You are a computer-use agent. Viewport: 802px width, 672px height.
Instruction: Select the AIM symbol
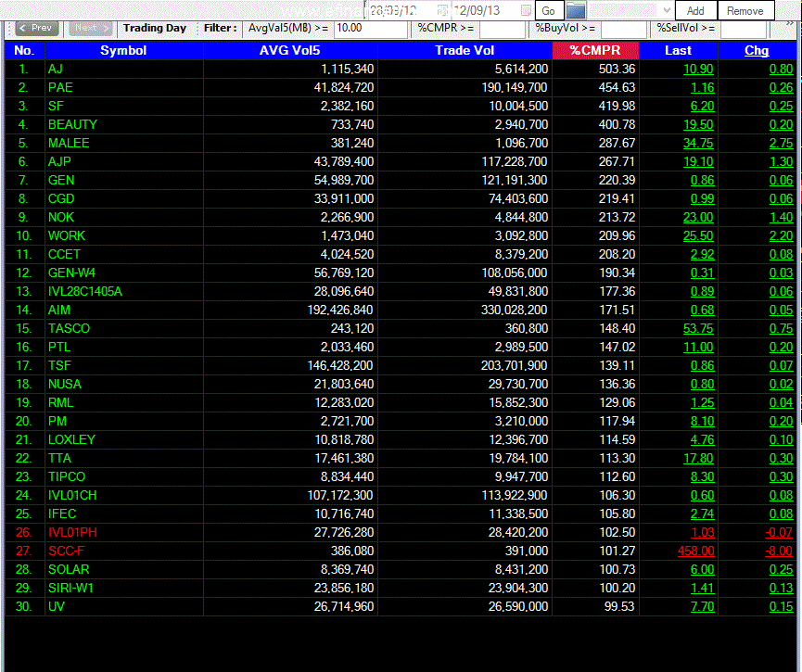point(58,310)
